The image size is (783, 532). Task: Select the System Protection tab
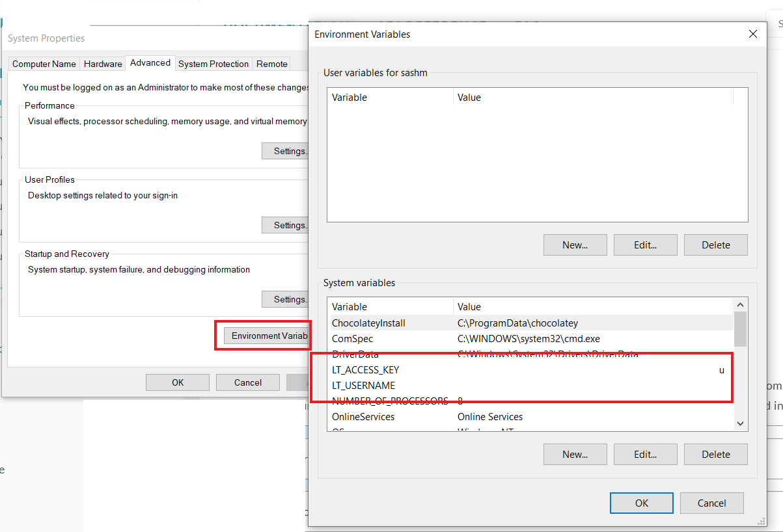pyautogui.click(x=213, y=64)
